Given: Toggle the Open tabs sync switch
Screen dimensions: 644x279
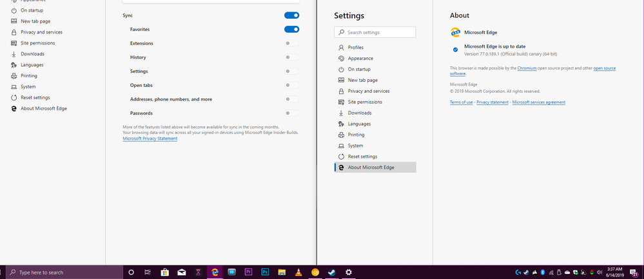Looking at the screenshot, I should point(291,85).
